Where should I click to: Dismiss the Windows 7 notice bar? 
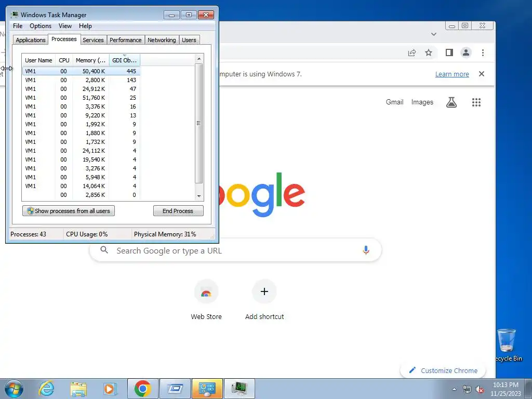pyautogui.click(x=482, y=74)
